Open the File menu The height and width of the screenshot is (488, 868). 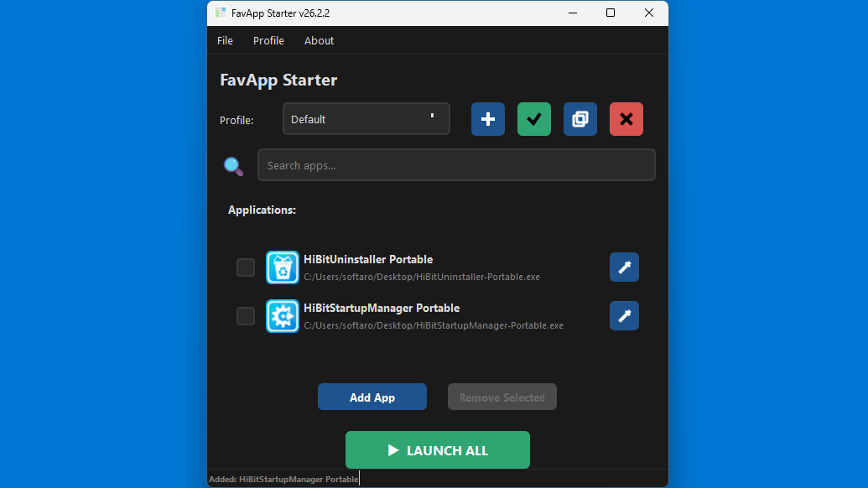[225, 40]
